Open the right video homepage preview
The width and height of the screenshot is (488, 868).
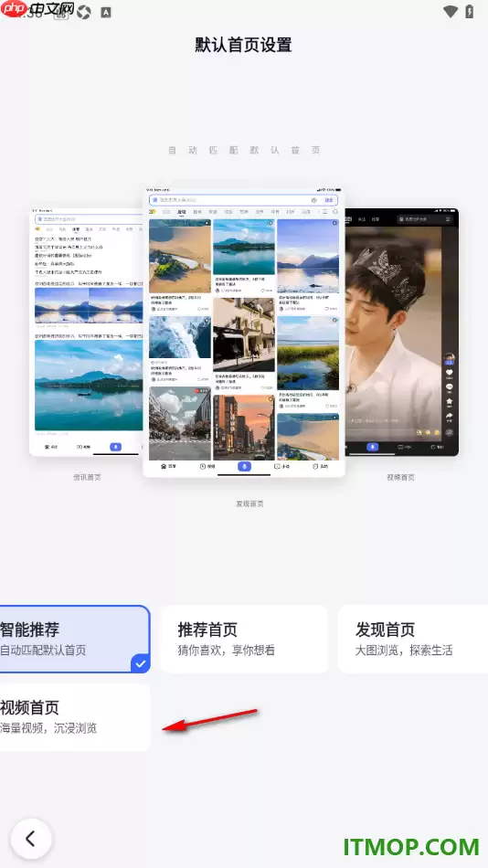(401, 333)
